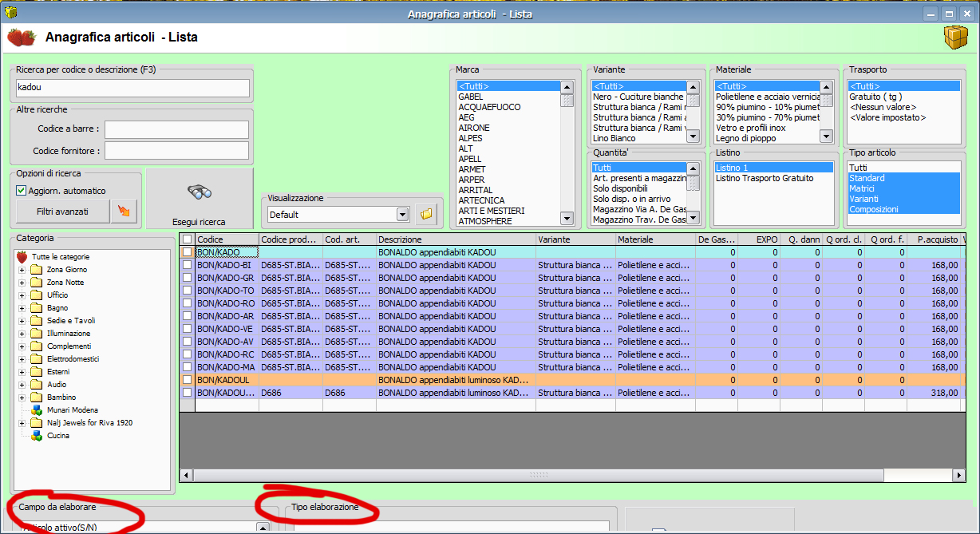The width and height of the screenshot is (980, 534).
Task: Sort by the Materiale column header
Action: click(655, 239)
